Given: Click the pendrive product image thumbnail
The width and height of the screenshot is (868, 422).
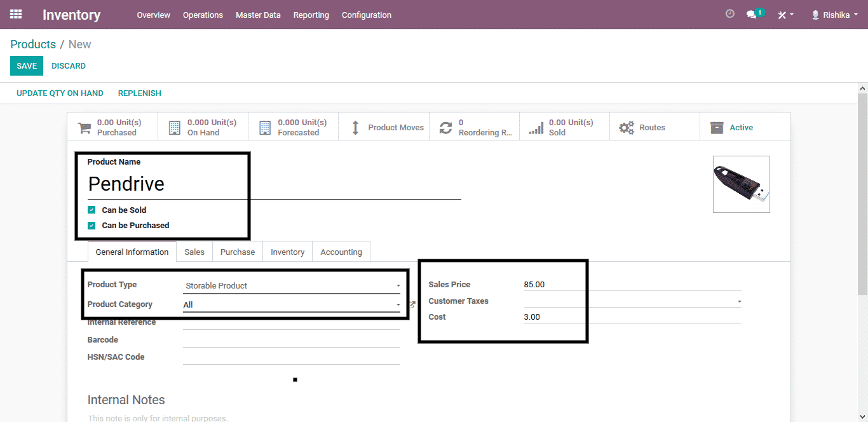Looking at the screenshot, I should coord(741,184).
